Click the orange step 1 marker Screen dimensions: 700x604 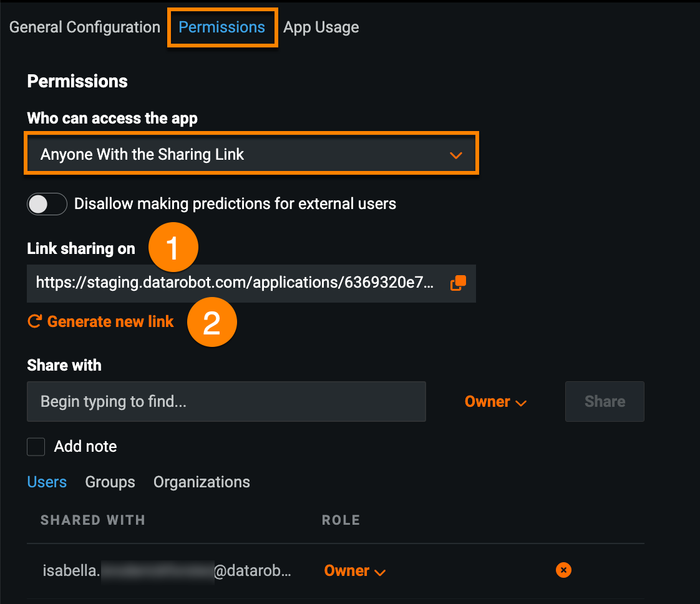pos(173,249)
